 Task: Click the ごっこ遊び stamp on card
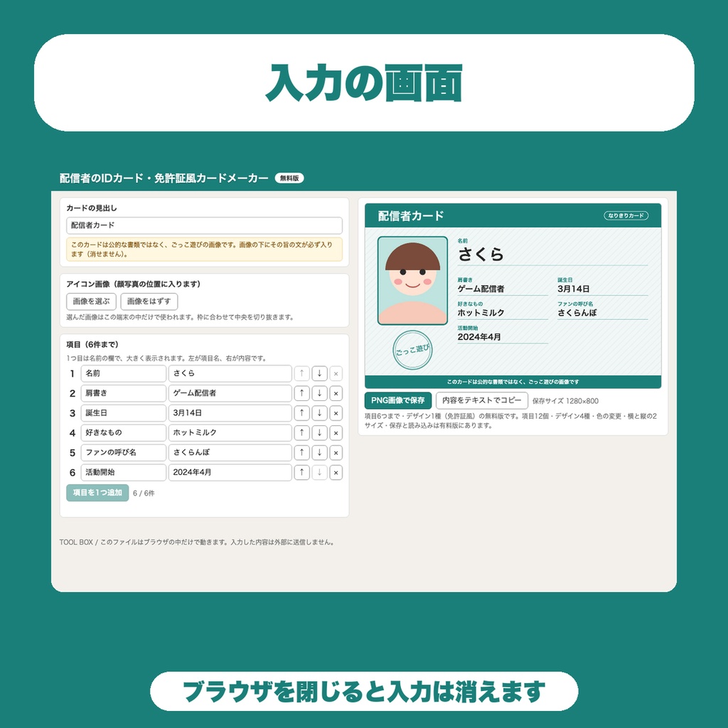pyautogui.click(x=412, y=350)
